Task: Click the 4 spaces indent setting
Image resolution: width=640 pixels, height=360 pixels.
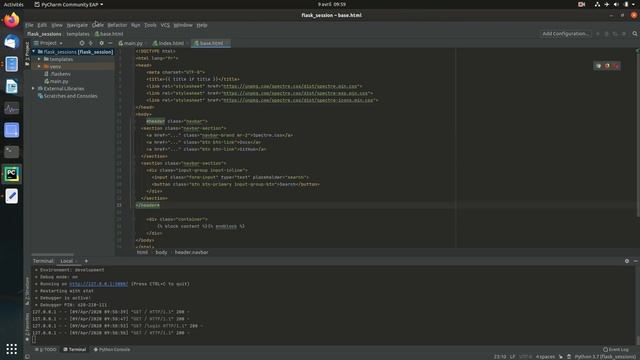Action: tap(545, 357)
